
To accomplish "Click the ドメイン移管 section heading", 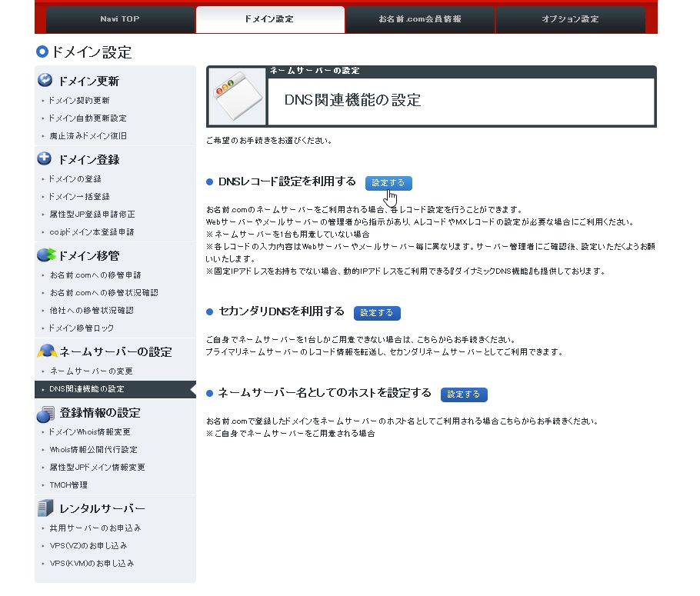I will 88,255.
